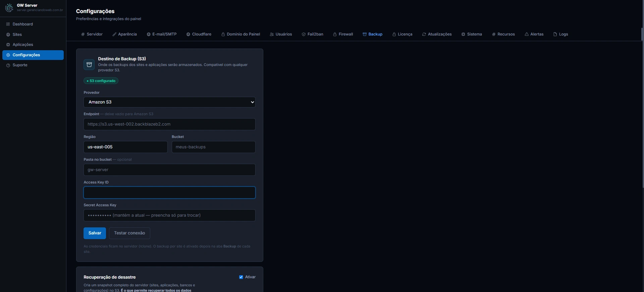Click the E-mail/SMTP tab icon
This screenshot has width=644, height=292.
149,34
